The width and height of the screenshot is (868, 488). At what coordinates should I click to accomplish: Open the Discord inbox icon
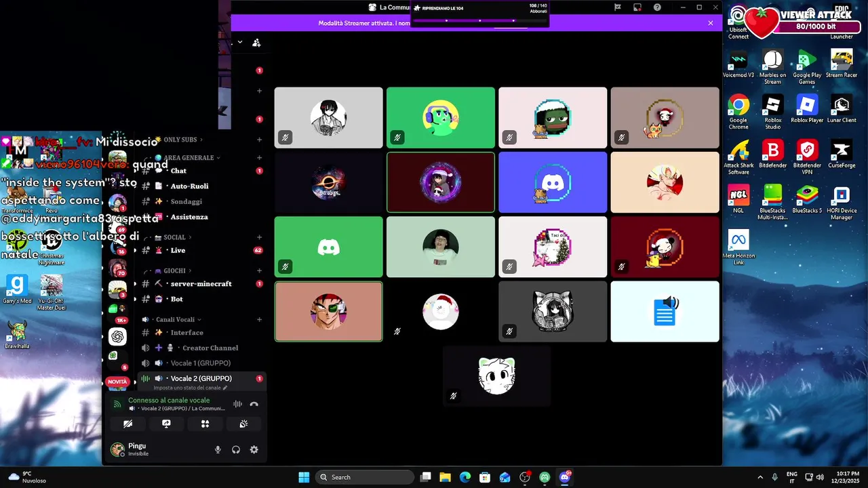[x=637, y=7]
